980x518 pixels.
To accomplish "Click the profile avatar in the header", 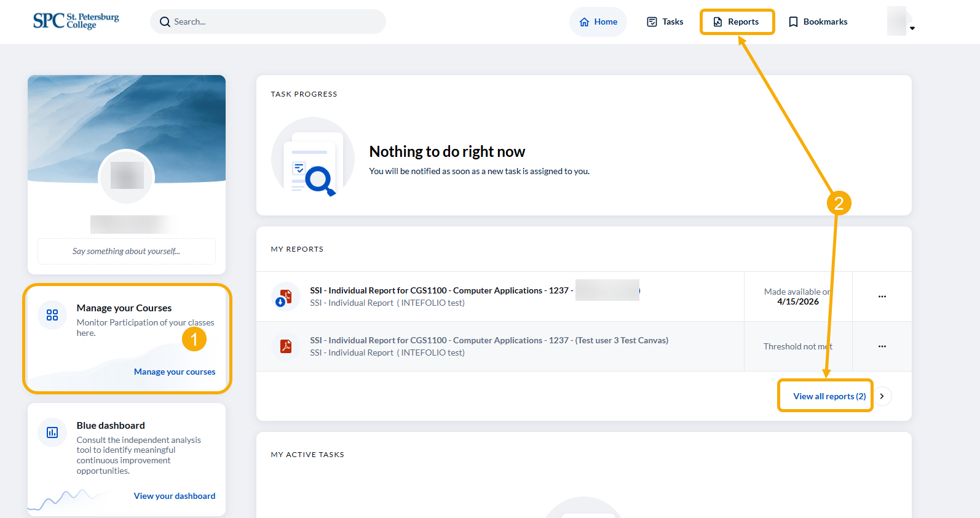I will pos(897,21).
